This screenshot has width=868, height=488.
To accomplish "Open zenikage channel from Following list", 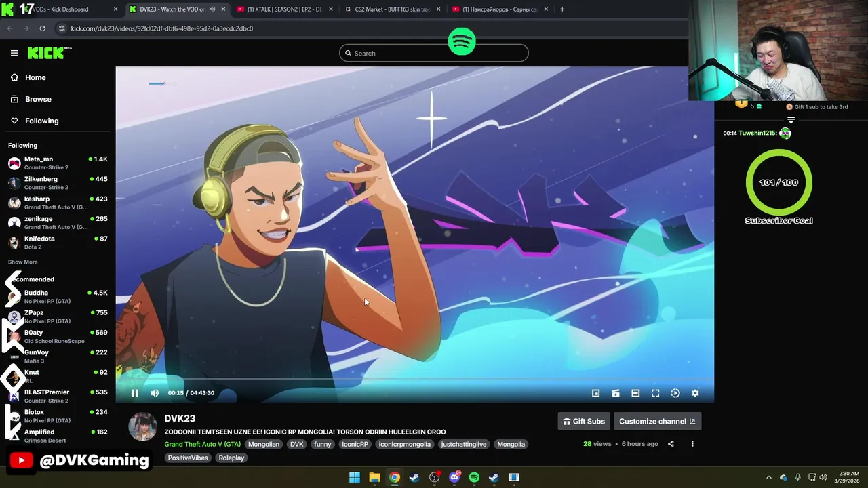I will [x=58, y=223].
